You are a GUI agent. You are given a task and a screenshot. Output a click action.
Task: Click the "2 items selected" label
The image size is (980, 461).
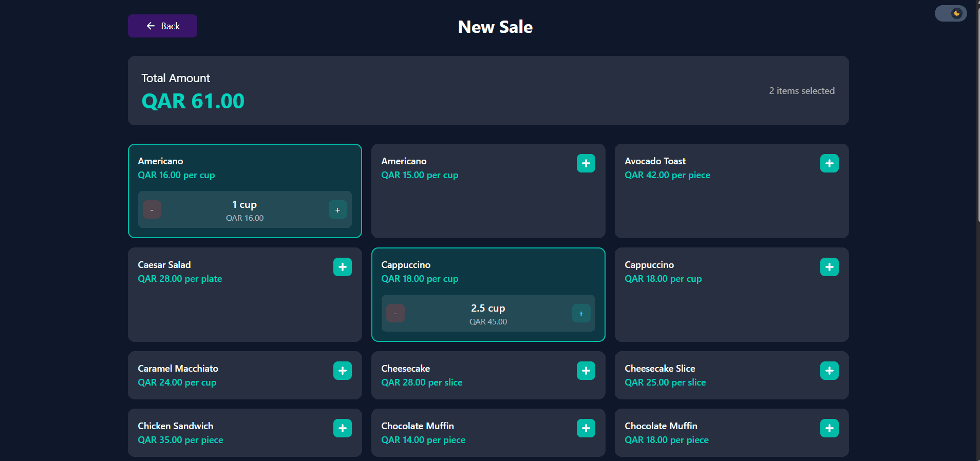(802, 91)
